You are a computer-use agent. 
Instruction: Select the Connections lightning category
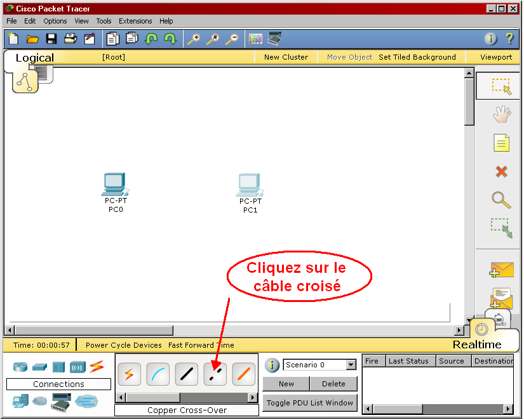(x=97, y=367)
